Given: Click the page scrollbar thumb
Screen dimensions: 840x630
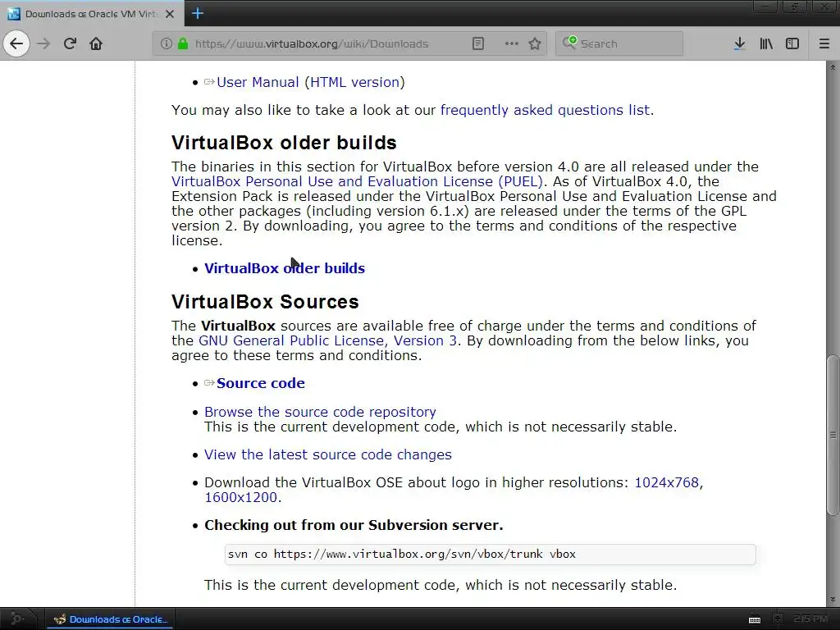Looking at the screenshot, I should [x=833, y=435].
